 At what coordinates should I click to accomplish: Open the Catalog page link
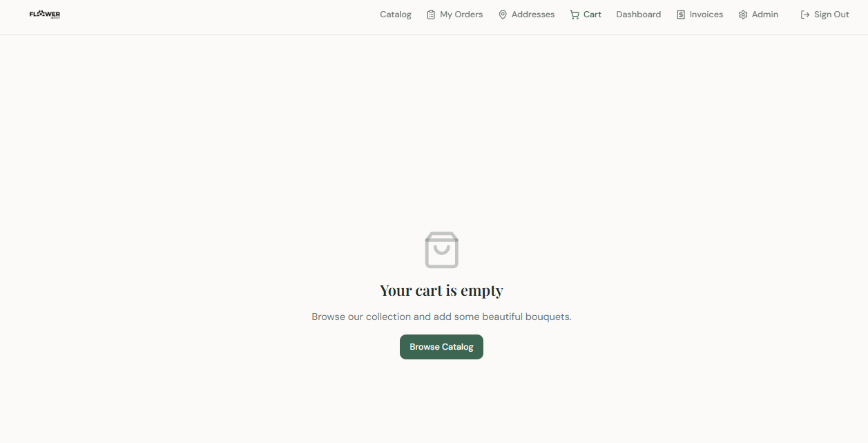tap(396, 15)
